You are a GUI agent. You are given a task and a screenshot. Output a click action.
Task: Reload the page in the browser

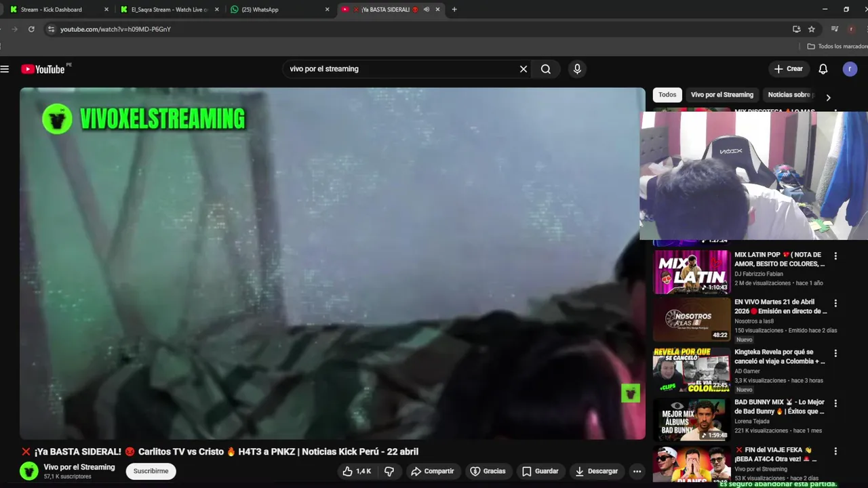point(31,29)
